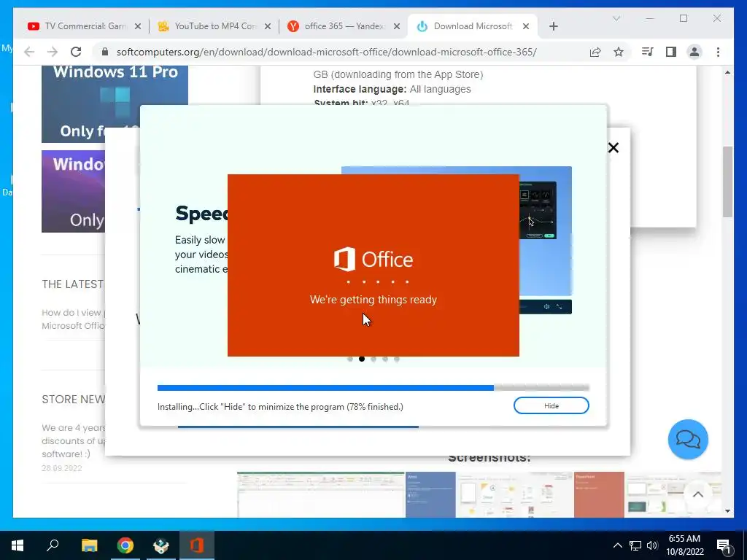
Task: Close the office 365 Yandex tab
Action: (x=396, y=26)
